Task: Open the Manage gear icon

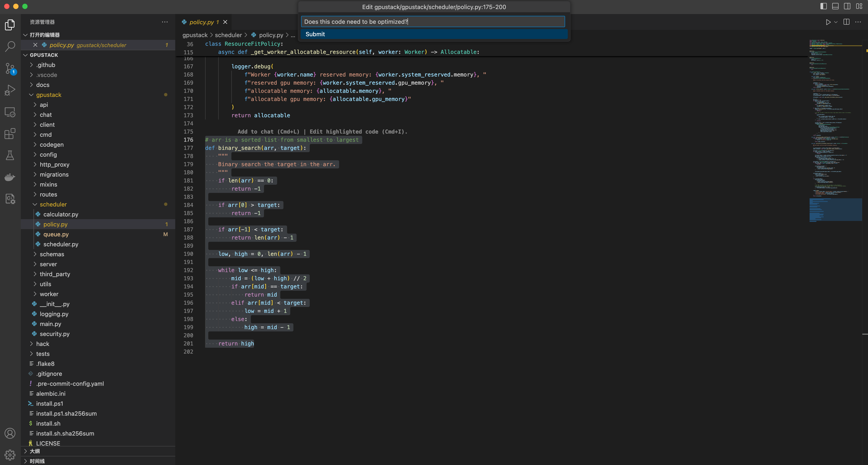Action: [10, 455]
